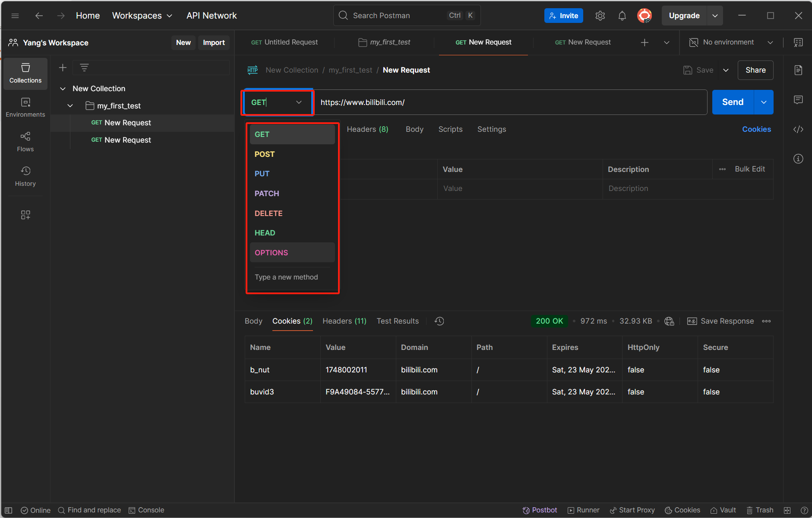This screenshot has width=812, height=518.
Task: Open a new tab with plus
Action: click(x=645, y=42)
